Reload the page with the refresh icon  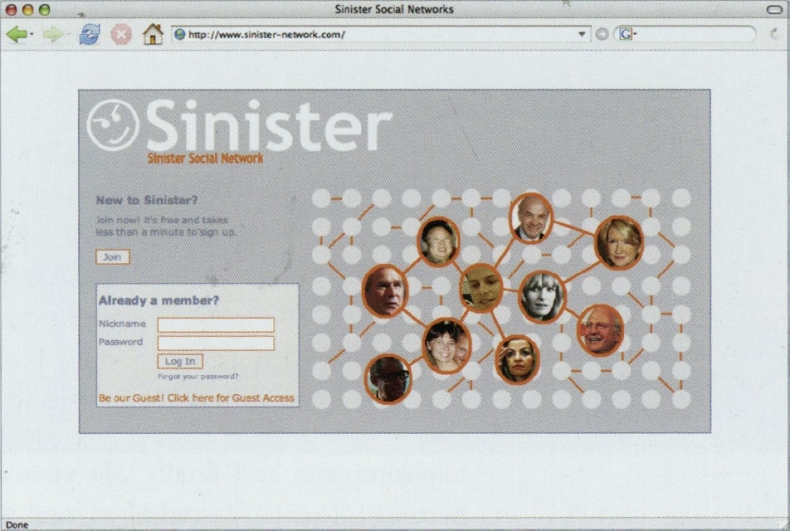coord(89,34)
